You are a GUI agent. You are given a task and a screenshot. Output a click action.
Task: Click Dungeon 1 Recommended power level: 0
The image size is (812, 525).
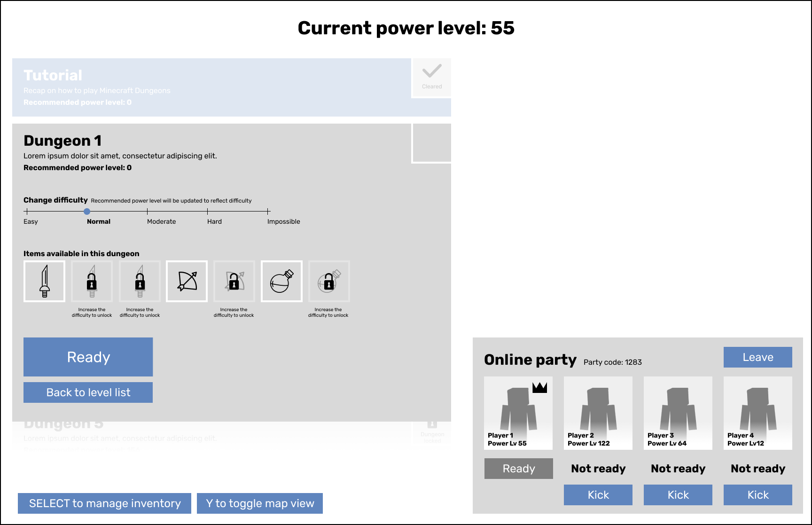pos(78,167)
